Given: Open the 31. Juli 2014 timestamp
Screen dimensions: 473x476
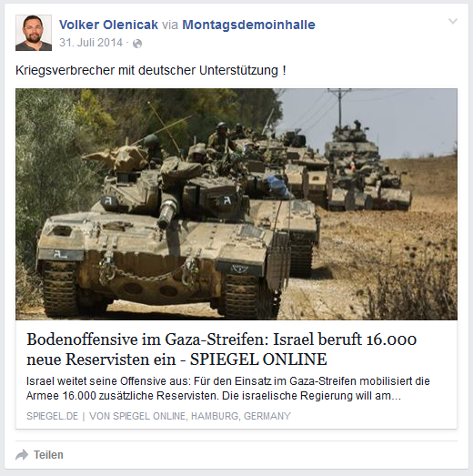Looking at the screenshot, I should click(x=91, y=43).
